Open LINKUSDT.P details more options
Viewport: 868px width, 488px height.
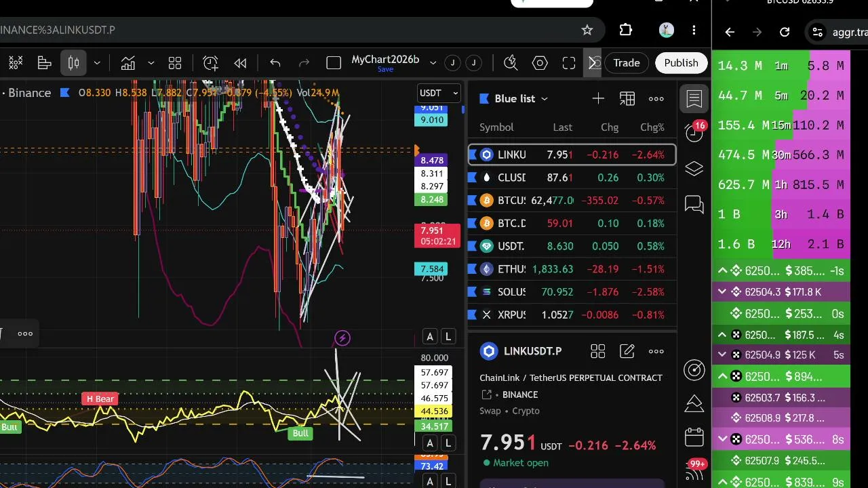[x=656, y=351]
